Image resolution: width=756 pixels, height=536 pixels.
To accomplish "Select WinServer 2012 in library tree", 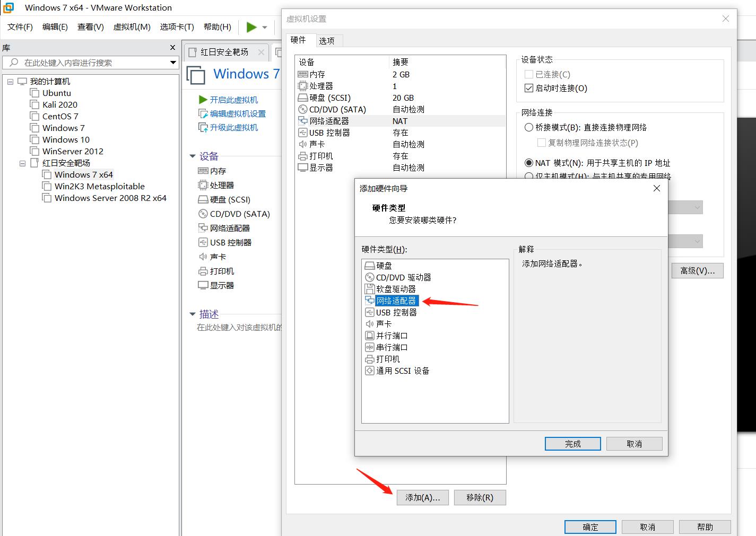I will [x=73, y=151].
